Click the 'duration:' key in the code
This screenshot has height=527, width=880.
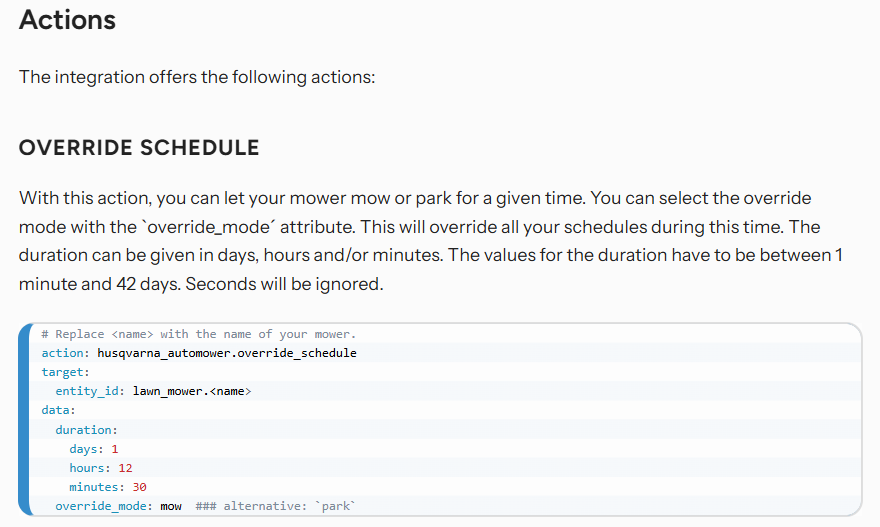(86, 430)
